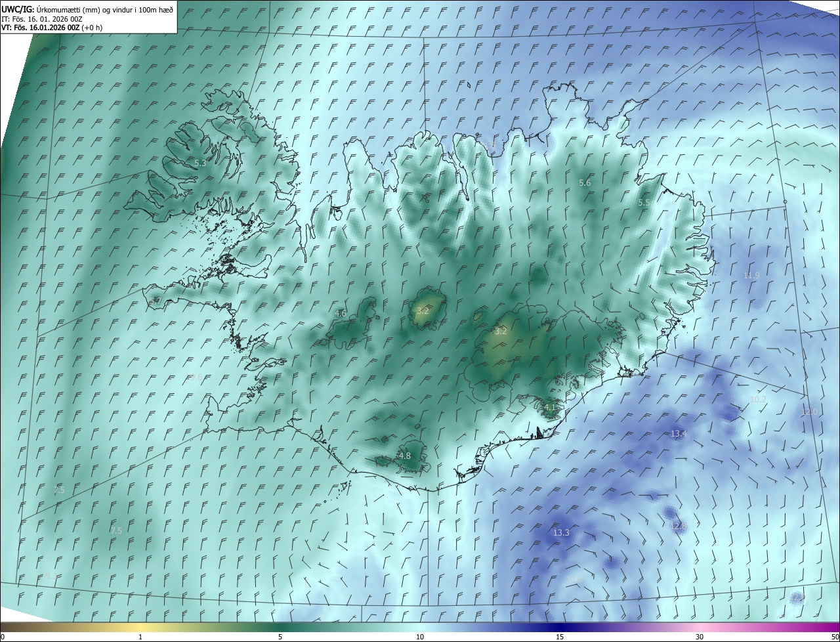Click the legend tick labeled 50
Viewport: 840px width, 642px height.
point(835,637)
